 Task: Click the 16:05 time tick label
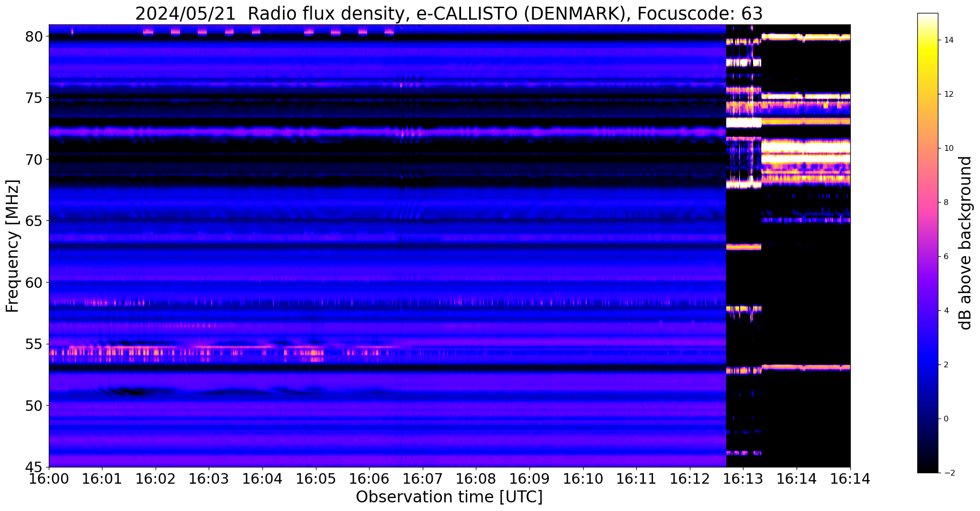(316, 478)
